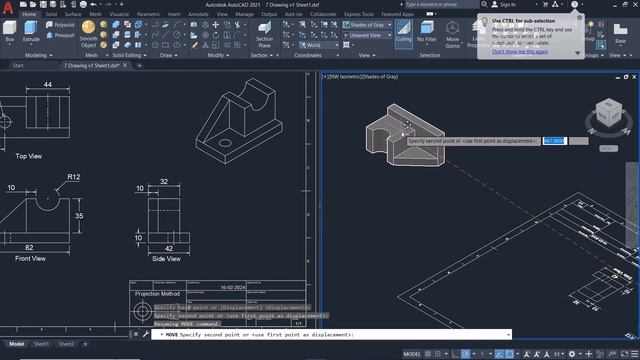The height and width of the screenshot is (360, 640).
Task: Add a new layout with plus button
Action: point(85,344)
